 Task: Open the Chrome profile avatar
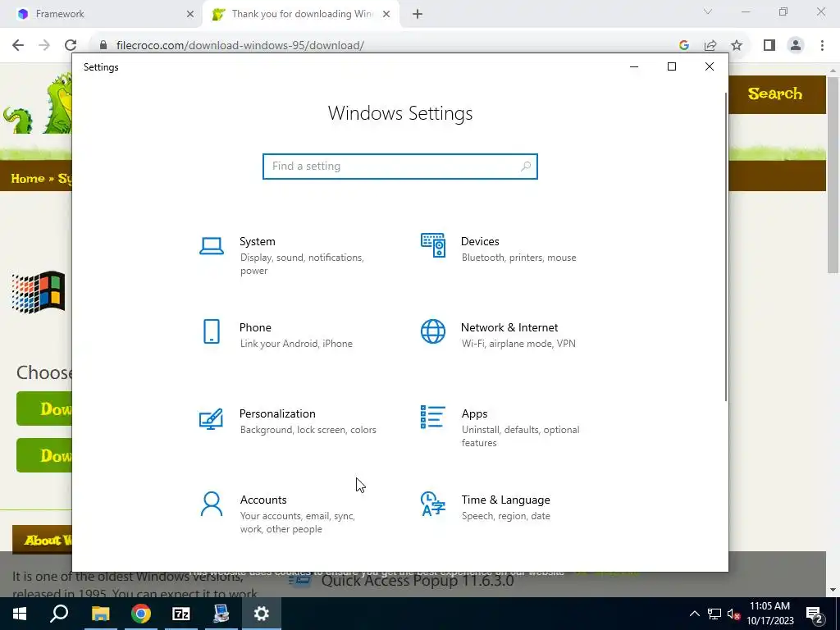point(796,45)
